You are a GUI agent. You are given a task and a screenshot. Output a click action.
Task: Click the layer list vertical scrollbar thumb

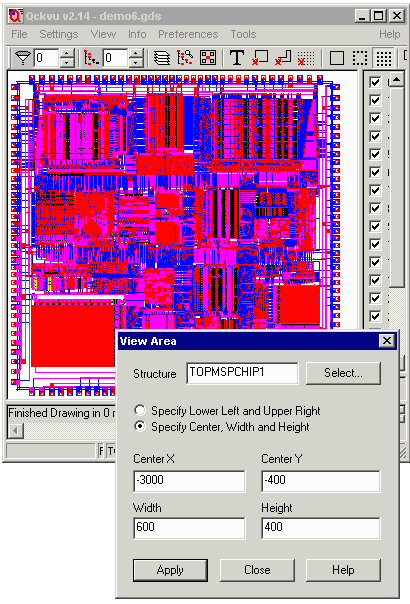point(397,187)
